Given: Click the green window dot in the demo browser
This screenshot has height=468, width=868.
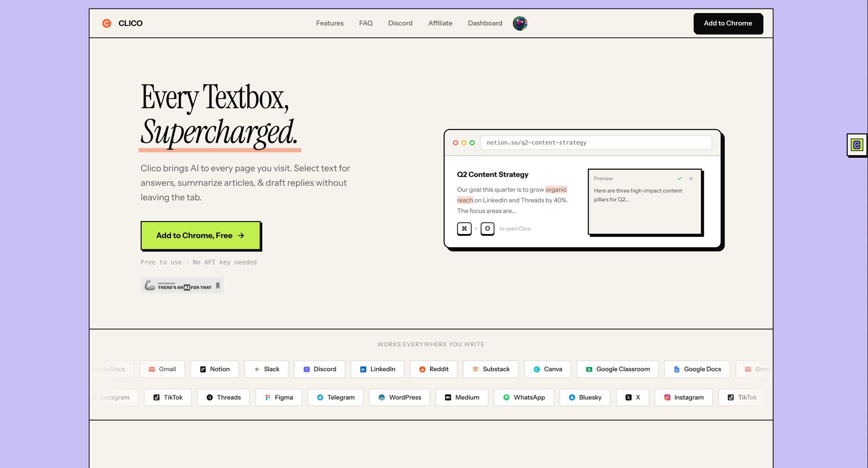Looking at the screenshot, I should click(x=472, y=143).
